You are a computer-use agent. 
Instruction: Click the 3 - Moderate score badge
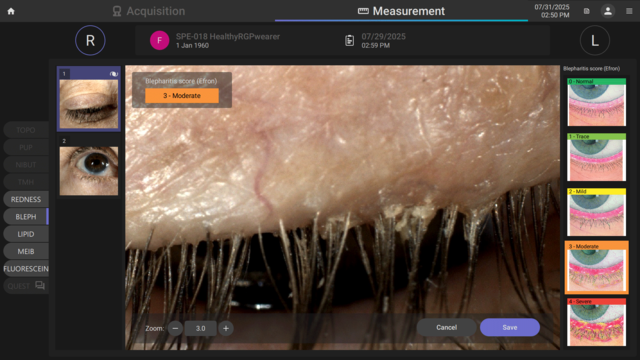point(182,96)
